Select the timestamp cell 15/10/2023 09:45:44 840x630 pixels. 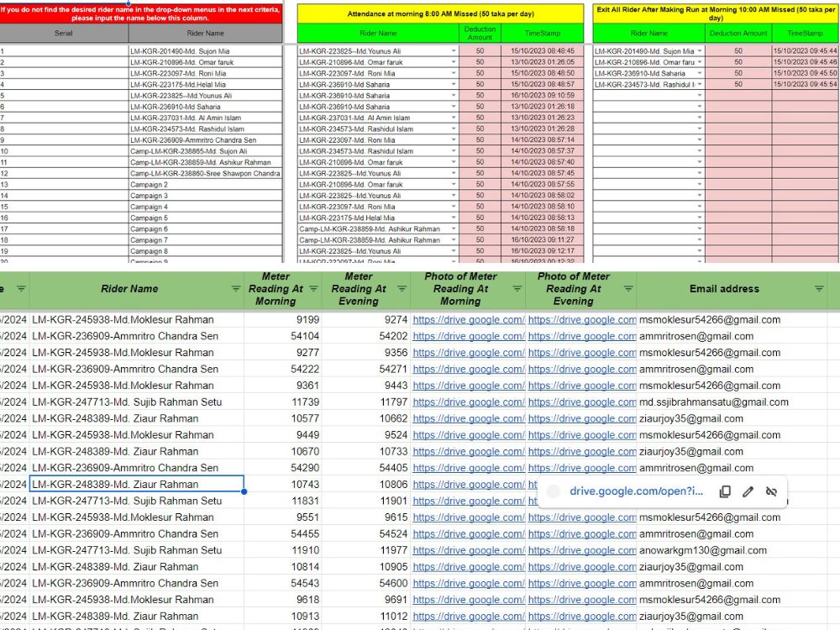[x=805, y=51]
